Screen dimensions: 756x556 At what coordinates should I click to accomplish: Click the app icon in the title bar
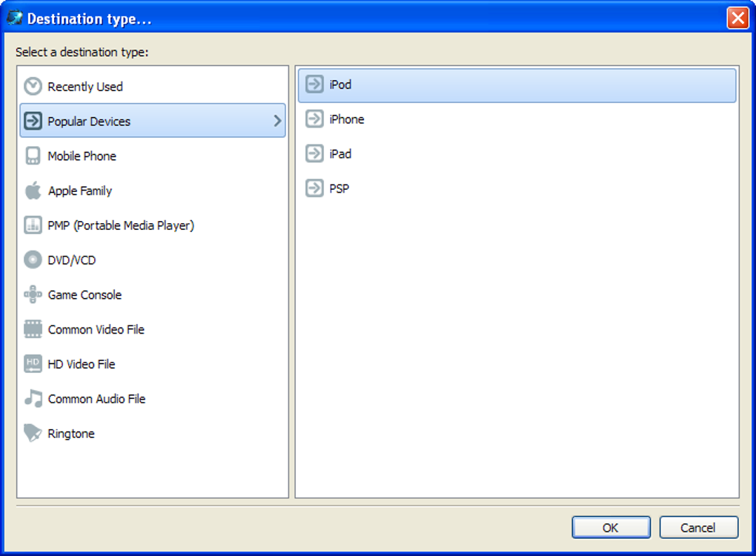[15, 18]
